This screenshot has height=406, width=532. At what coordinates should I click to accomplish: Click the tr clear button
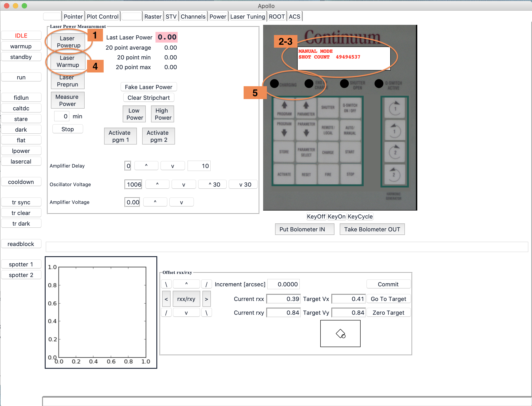21,213
